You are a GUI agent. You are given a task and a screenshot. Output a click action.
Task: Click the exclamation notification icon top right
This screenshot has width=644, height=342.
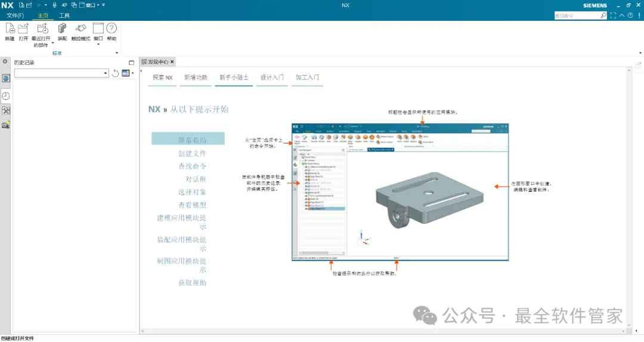639,15
